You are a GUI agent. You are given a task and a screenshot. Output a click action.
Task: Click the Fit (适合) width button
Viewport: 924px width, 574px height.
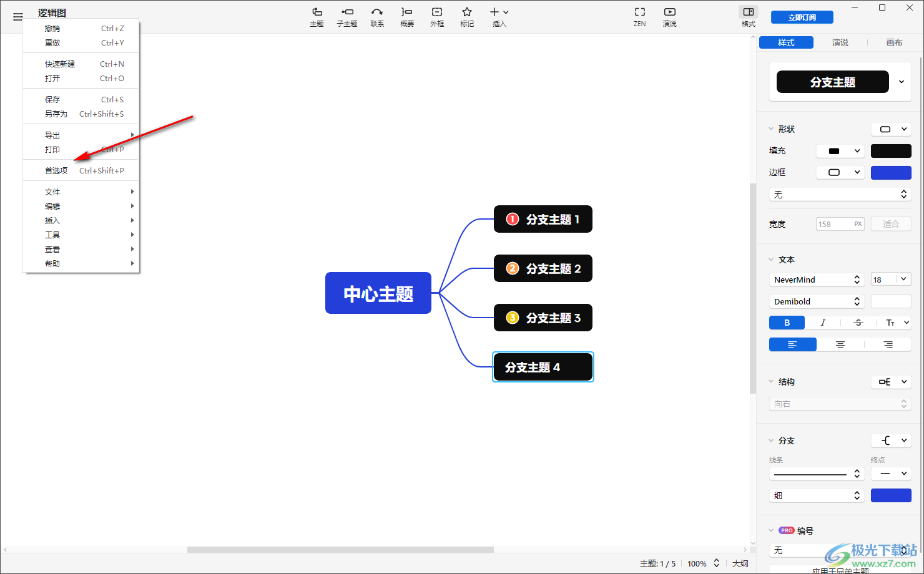891,224
